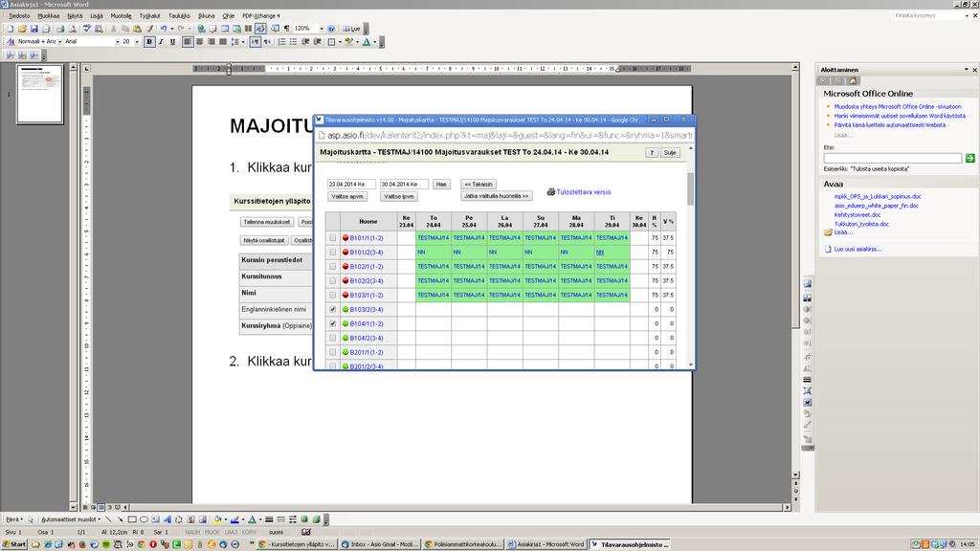Run spelling and grammar check
The height and width of the screenshot is (551, 980).
tap(87, 29)
